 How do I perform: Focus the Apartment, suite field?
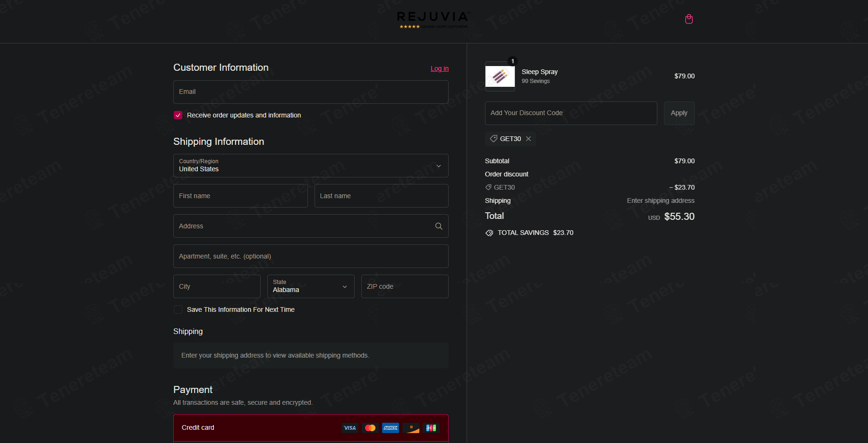coord(311,256)
